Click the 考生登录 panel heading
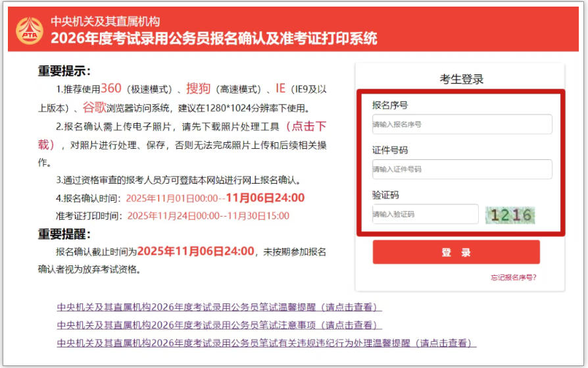588x368 pixels. coord(461,79)
